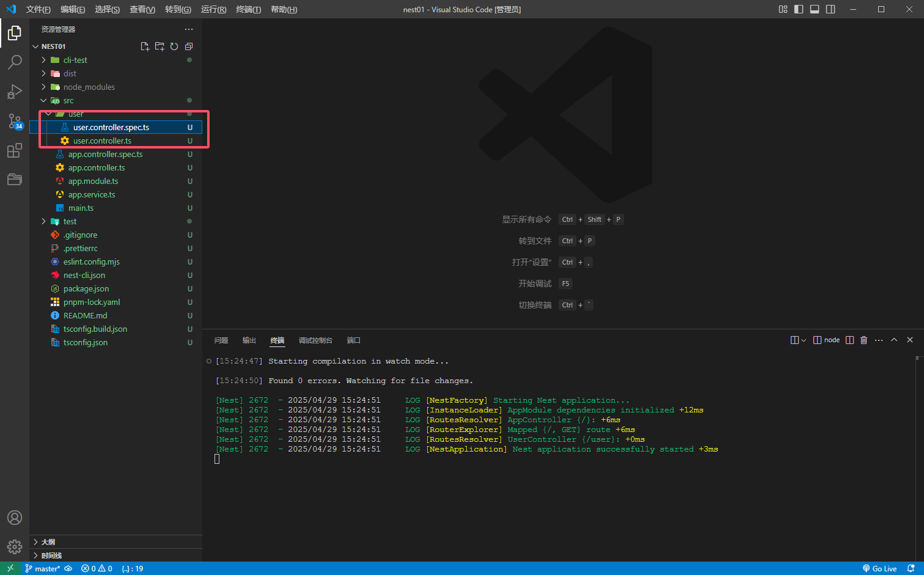This screenshot has width=924, height=575.
Task: Switch to the 端口 ports tab
Action: click(354, 340)
